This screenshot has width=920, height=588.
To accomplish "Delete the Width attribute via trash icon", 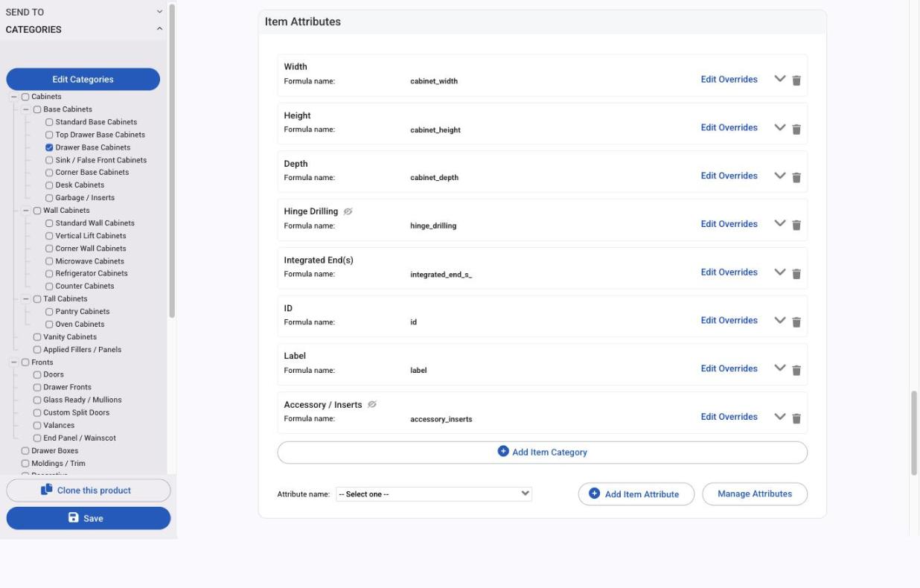I will 796,80.
